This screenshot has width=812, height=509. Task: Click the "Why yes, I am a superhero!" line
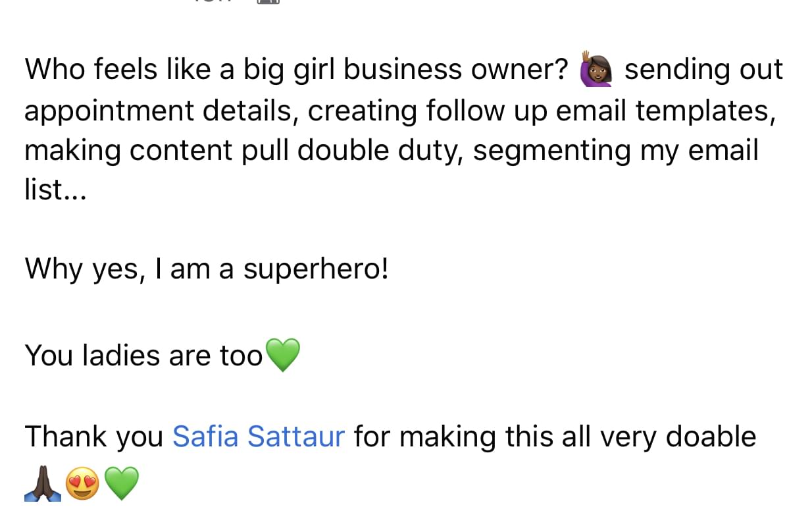[207, 269]
